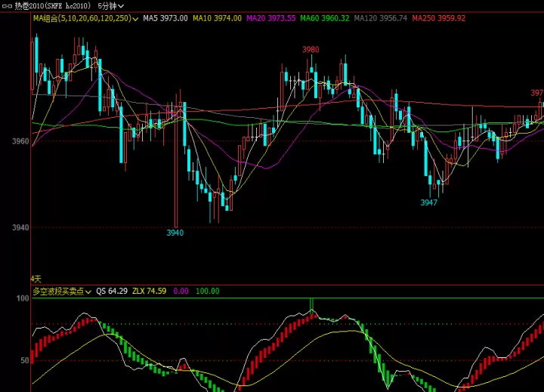This screenshot has height=392, width=544.
Task: Click the 3947 low price marker
Action: [x=429, y=202]
